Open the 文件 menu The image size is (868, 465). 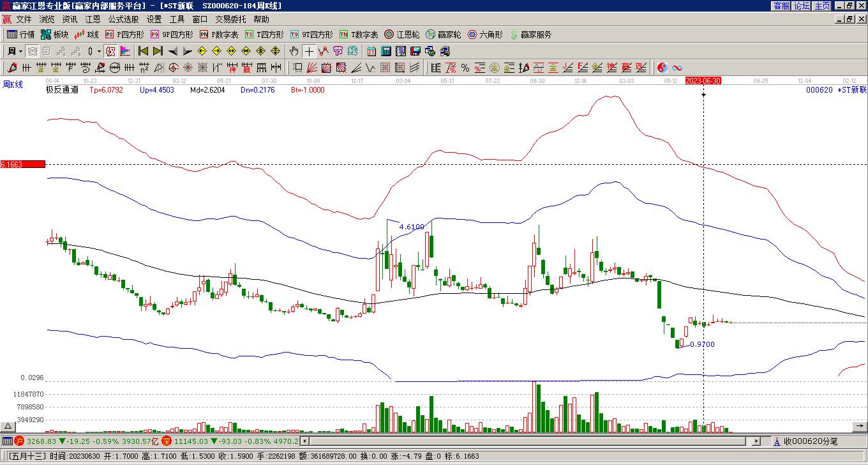[x=24, y=19]
